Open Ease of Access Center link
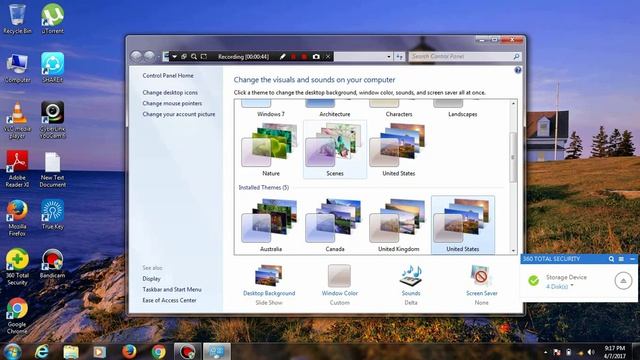640x360 pixels. (169, 300)
